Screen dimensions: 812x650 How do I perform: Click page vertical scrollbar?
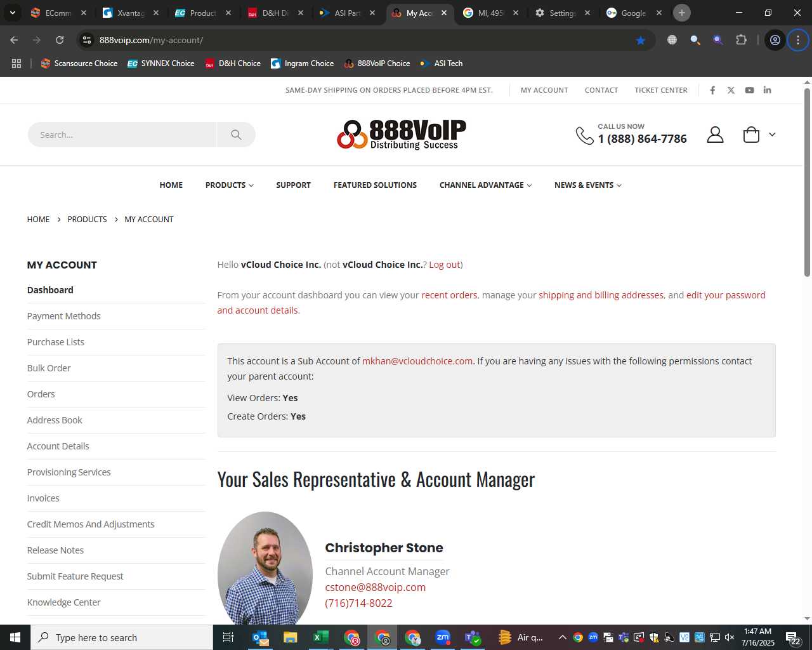coord(807,182)
